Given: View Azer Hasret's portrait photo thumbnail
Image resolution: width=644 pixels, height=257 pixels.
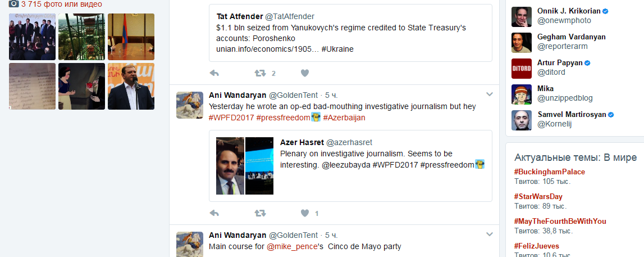Looking at the screenshot, I should [x=230, y=166].
